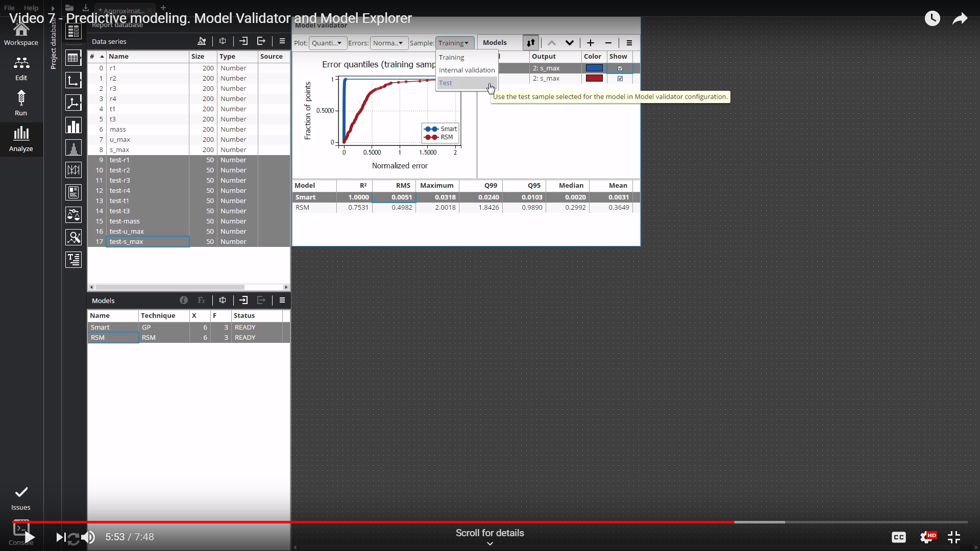The width and height of the screenshot is (980, 551).
Task: Add a 3D plot tool
Action: 73,103
